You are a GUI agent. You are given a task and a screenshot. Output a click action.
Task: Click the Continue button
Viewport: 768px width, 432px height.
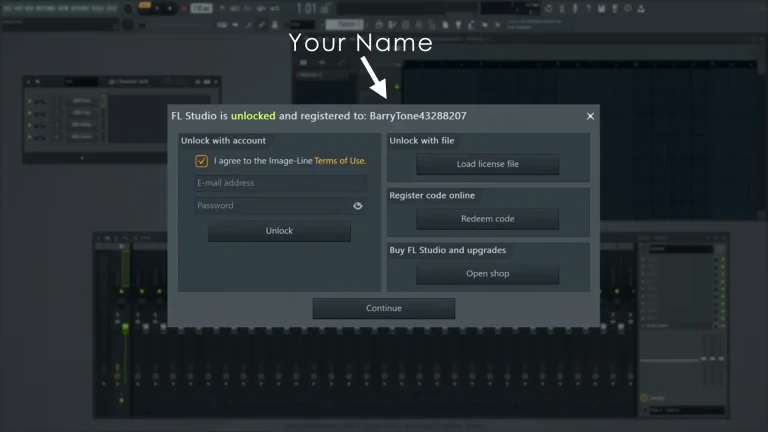384,308
